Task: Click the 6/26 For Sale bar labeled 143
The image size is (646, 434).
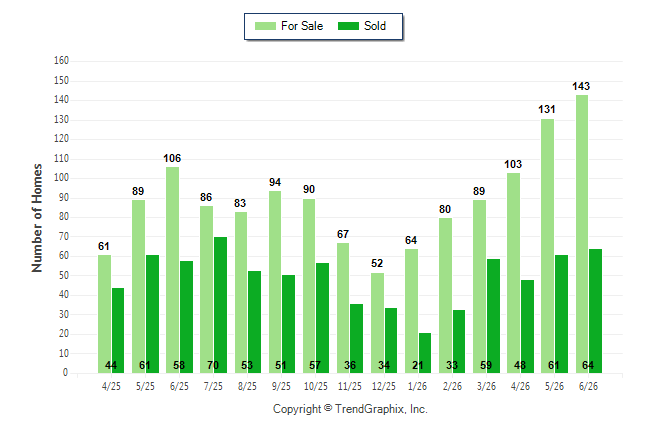Action: coord(582,234)
